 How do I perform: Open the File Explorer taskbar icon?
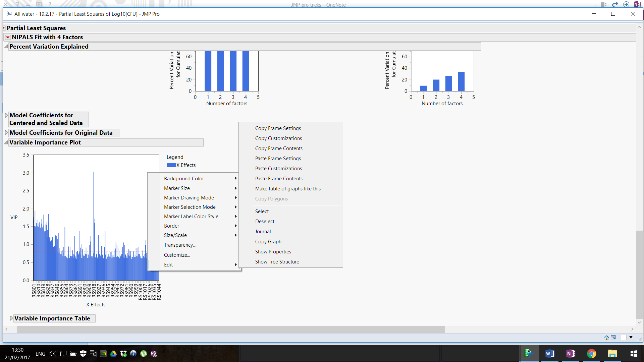click(612, 354)
